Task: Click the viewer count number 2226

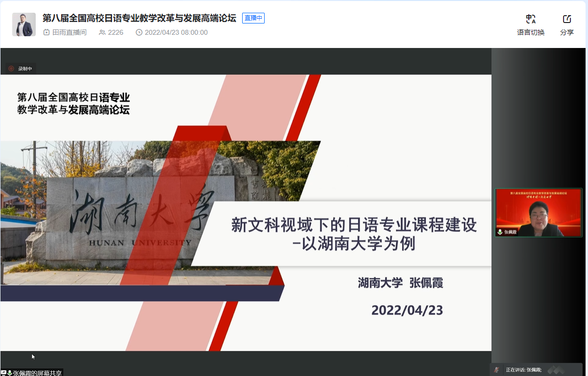Action: click(x=116, y=32)
